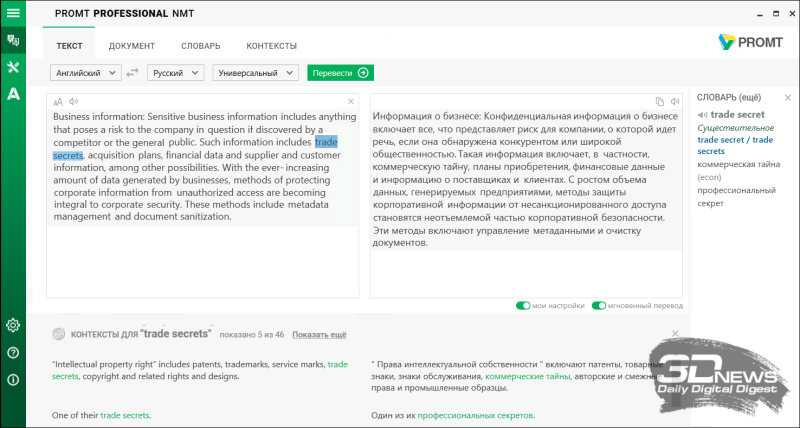Open the tools icon in the sidebar

tap(13, 67)
